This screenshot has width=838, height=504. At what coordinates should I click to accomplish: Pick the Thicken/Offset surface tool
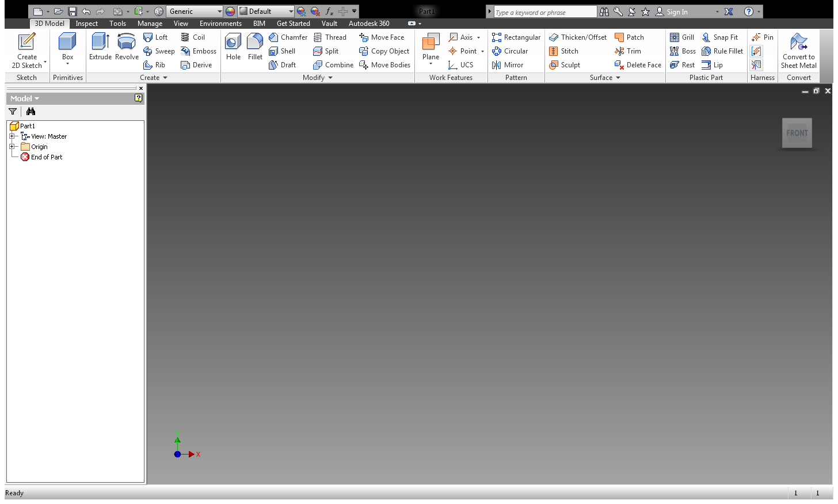578,37
